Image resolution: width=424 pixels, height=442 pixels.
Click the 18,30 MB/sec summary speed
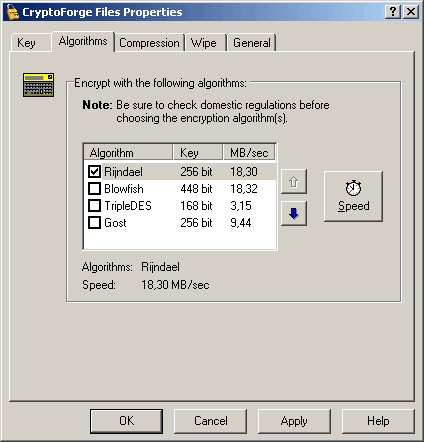pyautogui.click(x=175, y=285)
